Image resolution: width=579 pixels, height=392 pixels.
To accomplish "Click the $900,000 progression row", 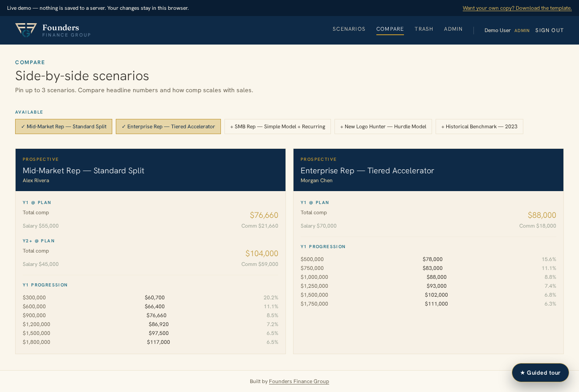I will (x=151, y=315).
